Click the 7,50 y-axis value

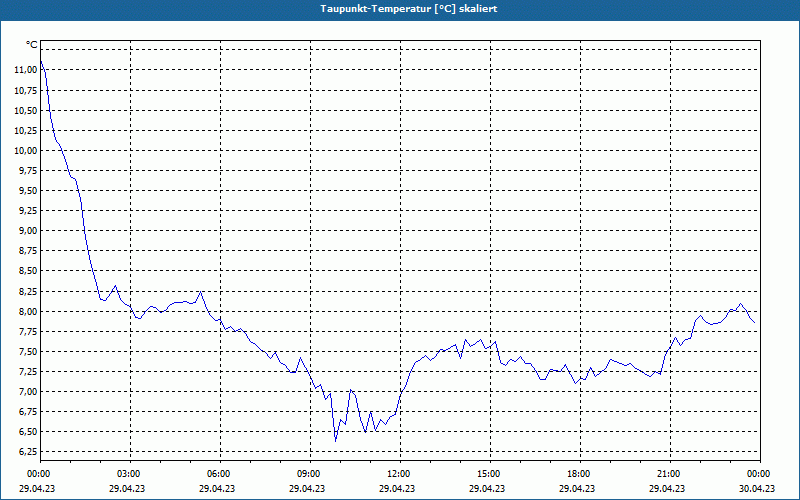pyautogui.click(x=28, y=352)
